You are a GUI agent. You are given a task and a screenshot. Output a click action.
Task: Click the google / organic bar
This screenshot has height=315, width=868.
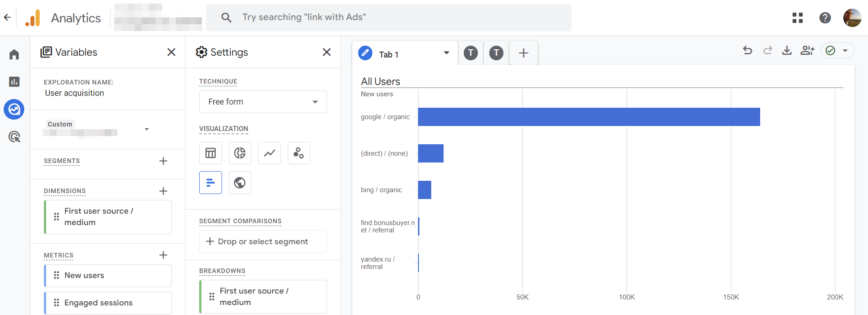[x=589, y=117]
